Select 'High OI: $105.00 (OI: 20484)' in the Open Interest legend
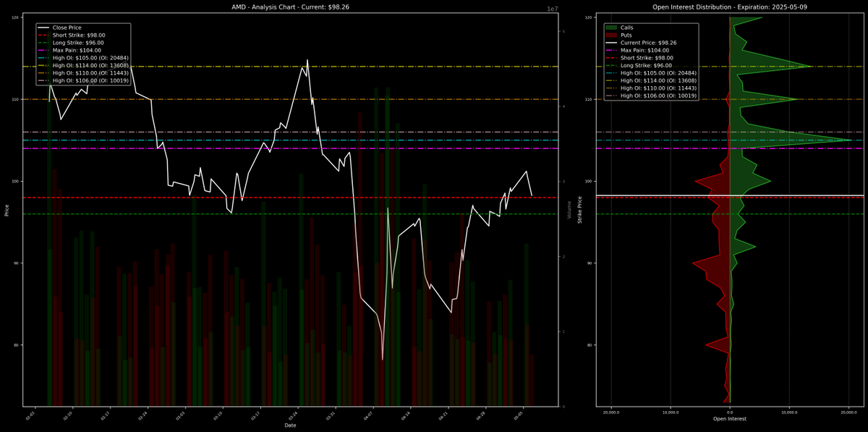The image size is (868, 432). [658, 73]
